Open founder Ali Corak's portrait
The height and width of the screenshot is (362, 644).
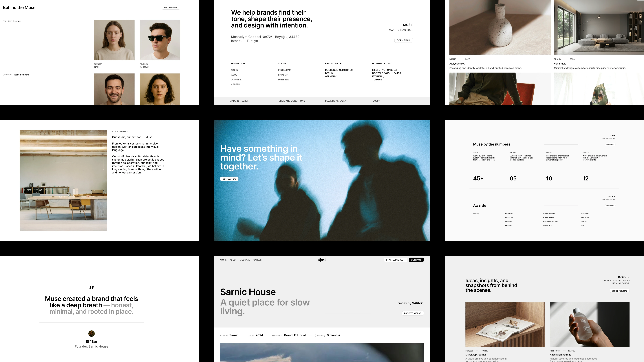(160, 40)
